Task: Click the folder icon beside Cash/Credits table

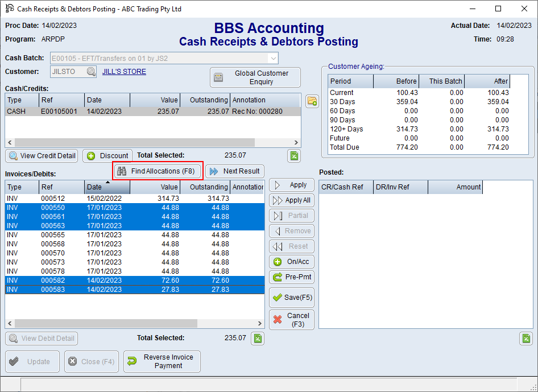Action: 312,101
